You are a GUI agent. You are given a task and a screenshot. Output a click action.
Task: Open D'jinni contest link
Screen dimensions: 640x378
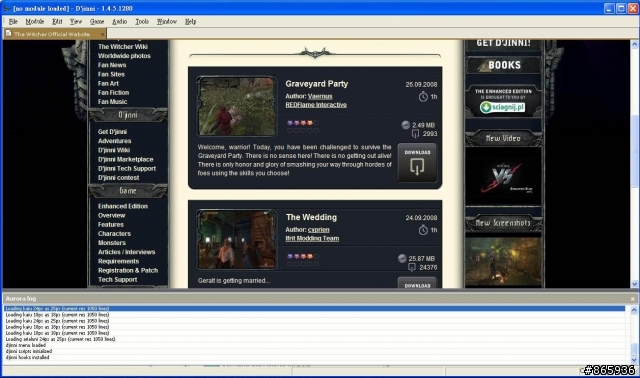[118, 178]
